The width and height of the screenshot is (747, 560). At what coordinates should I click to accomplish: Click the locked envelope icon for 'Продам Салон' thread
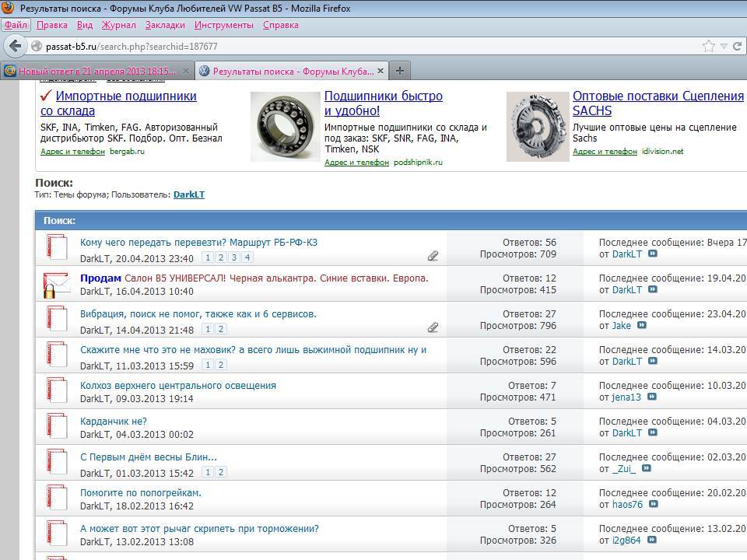56,285
